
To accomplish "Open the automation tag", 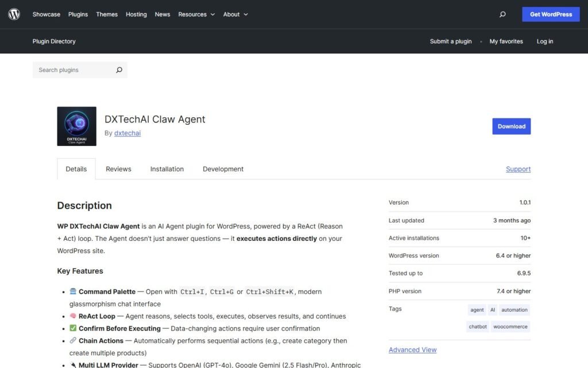I will 514,310.
